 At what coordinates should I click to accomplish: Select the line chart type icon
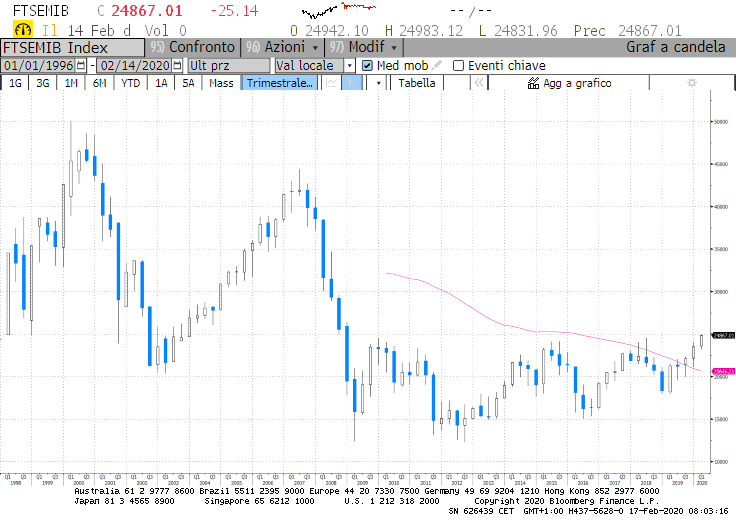(331, 83)
